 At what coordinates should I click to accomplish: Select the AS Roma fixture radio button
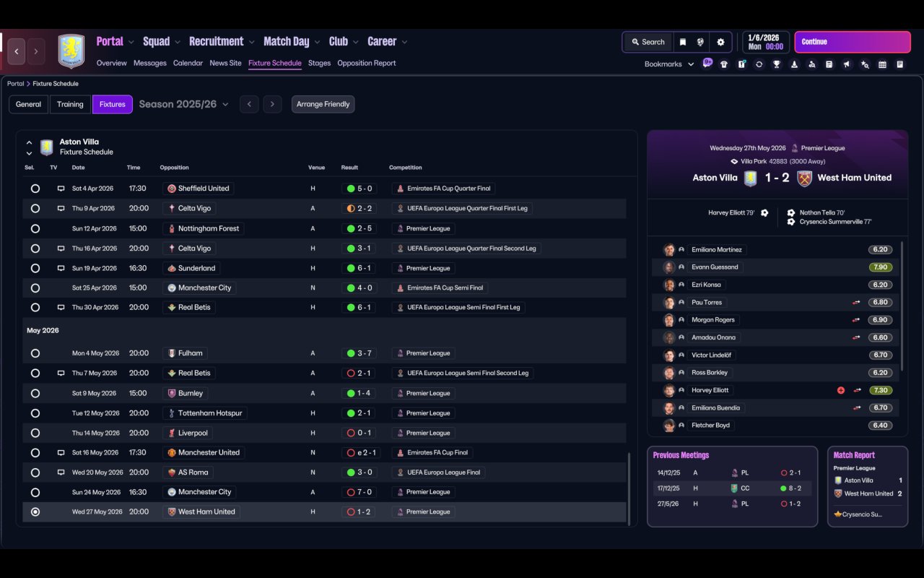(x=35, y=473)
